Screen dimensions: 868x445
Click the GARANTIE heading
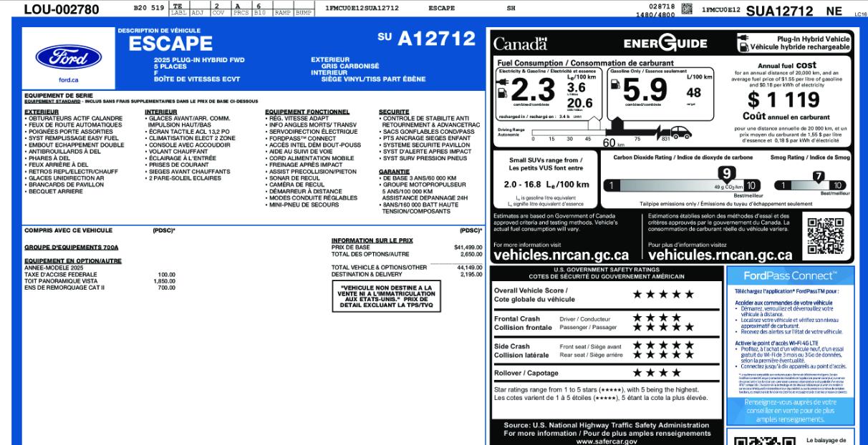[394, 172]
